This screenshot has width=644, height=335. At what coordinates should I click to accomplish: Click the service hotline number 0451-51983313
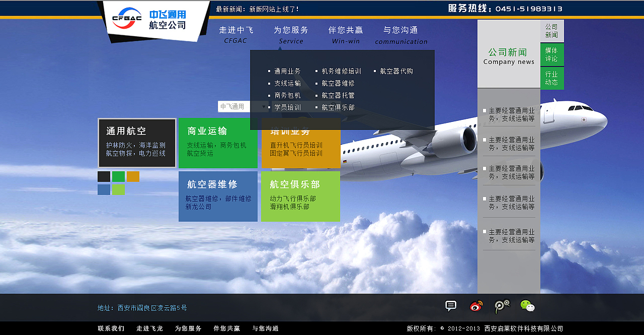[x=529, y=9]
